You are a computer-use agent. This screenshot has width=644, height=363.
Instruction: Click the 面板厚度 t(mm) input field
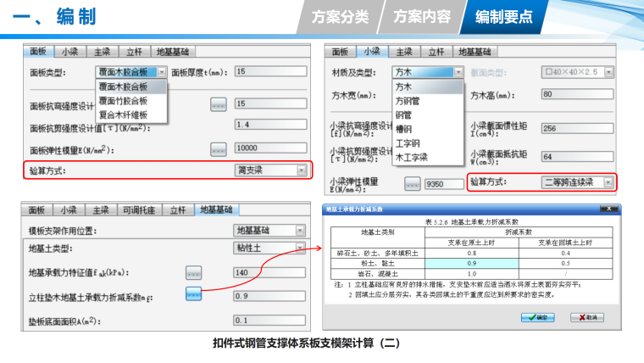(269, 72)
